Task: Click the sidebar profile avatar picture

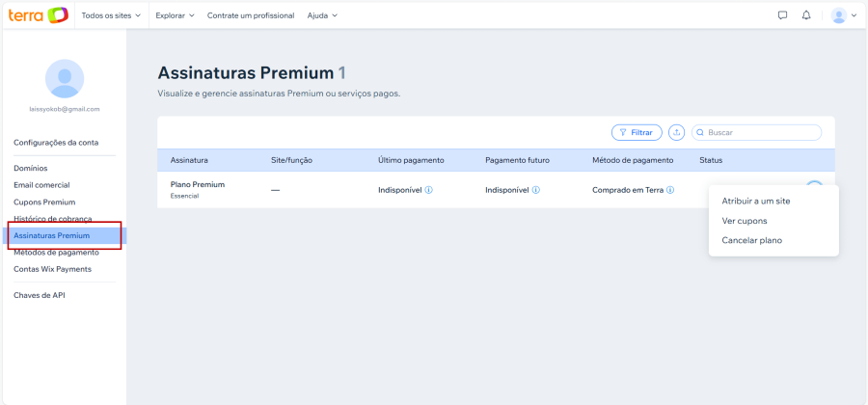Action: click(65, 78)
